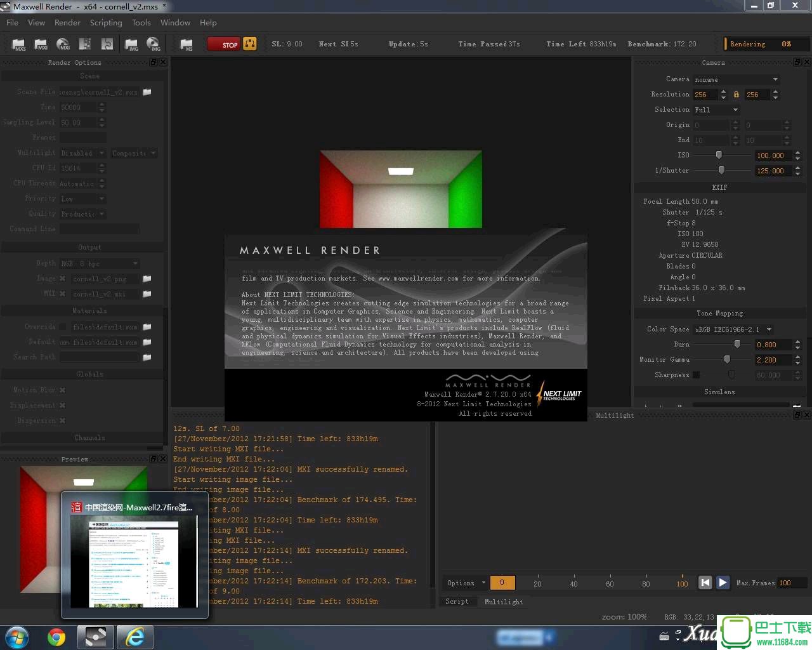
Task: Open the Help menu
Action: point(208,23)
